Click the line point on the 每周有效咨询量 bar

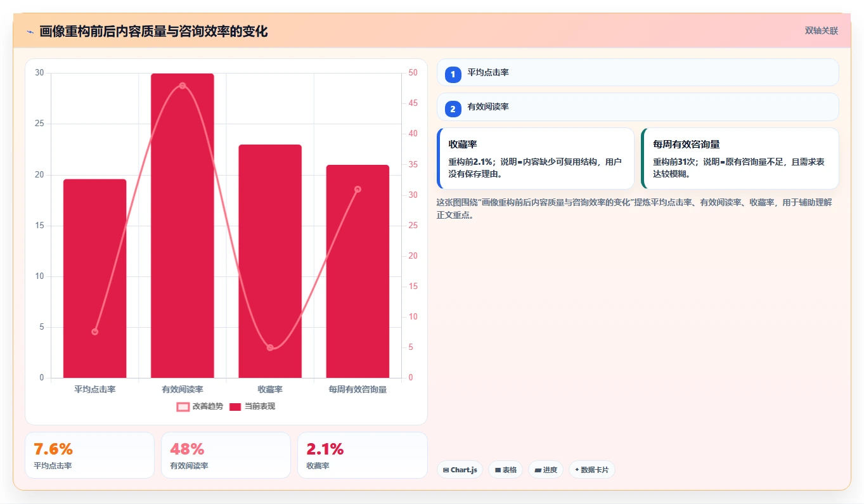358,189
